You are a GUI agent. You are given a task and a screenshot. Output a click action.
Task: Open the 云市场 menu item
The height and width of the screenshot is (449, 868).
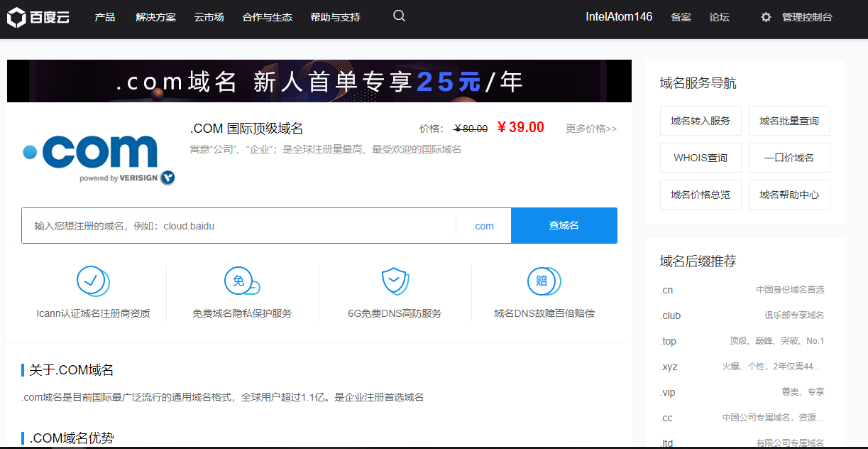pos(209,17)
